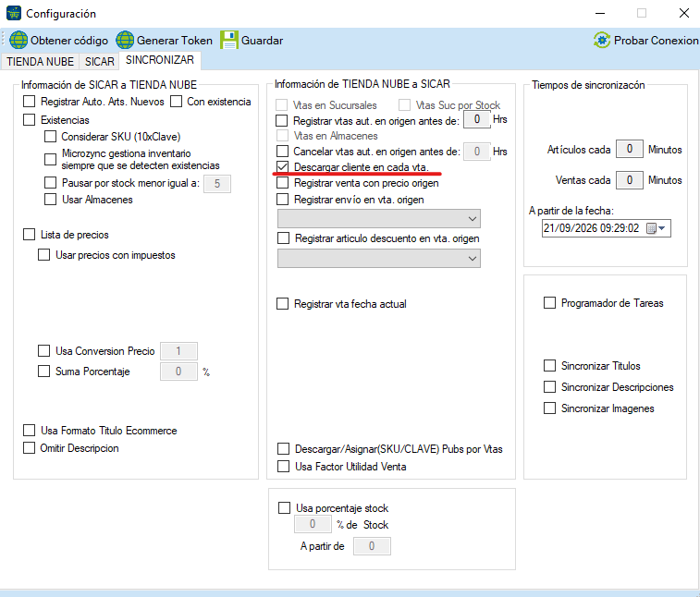Check the Suma Porcentaje option
The image size is (700, 597).
tap(43, 372)
